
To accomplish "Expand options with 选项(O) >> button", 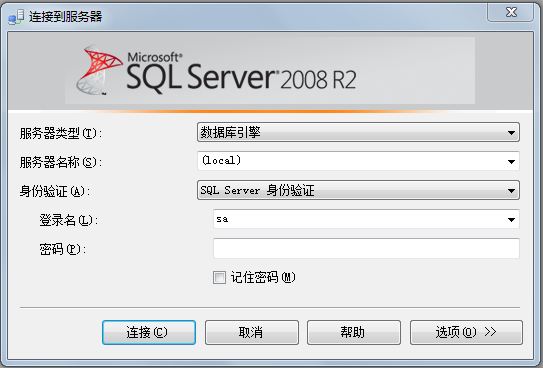I will (x=466, y=332).
